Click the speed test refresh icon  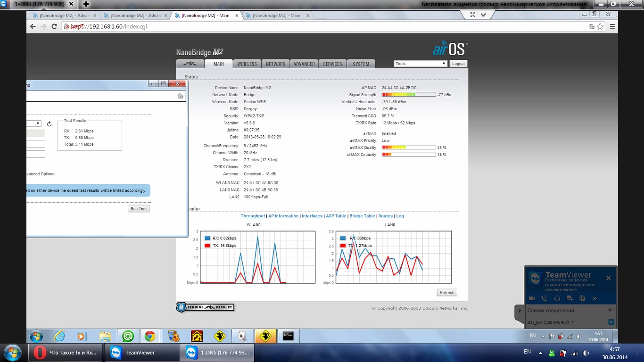tap(49, 124)
